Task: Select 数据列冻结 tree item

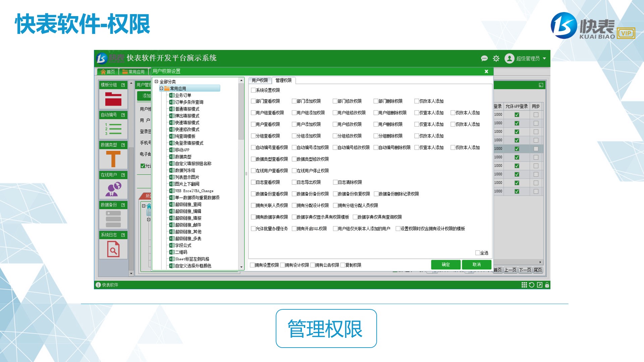Action: (x=185, y=170)
